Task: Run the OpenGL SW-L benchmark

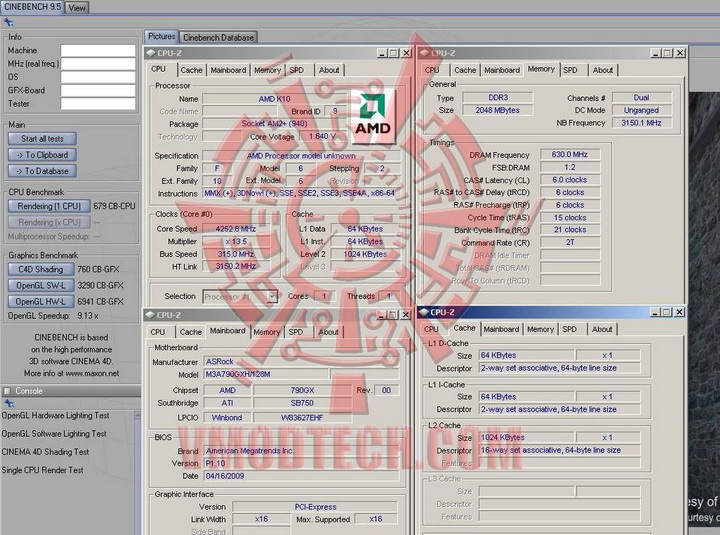Action: [41, 285]
